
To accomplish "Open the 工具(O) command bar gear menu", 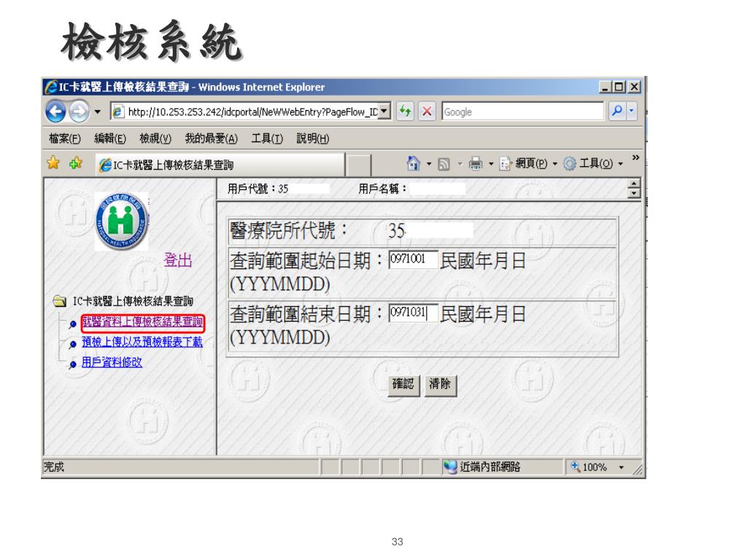I will (x=592, y=164).
